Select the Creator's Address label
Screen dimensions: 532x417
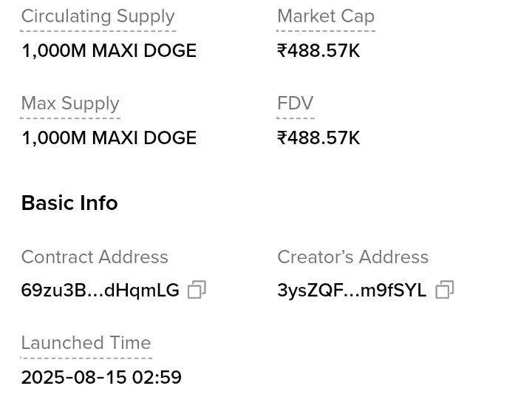click(352, 257)
